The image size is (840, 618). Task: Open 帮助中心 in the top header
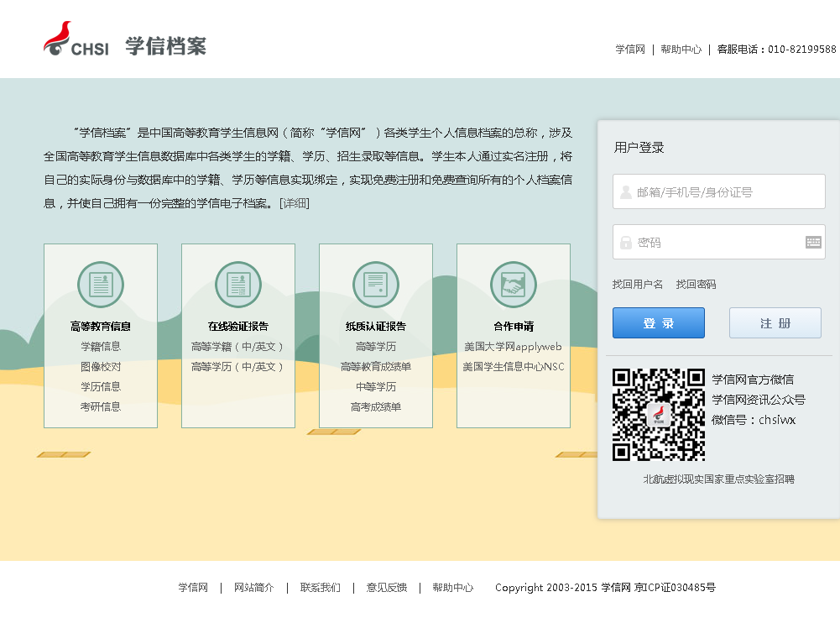click(681, 50)
